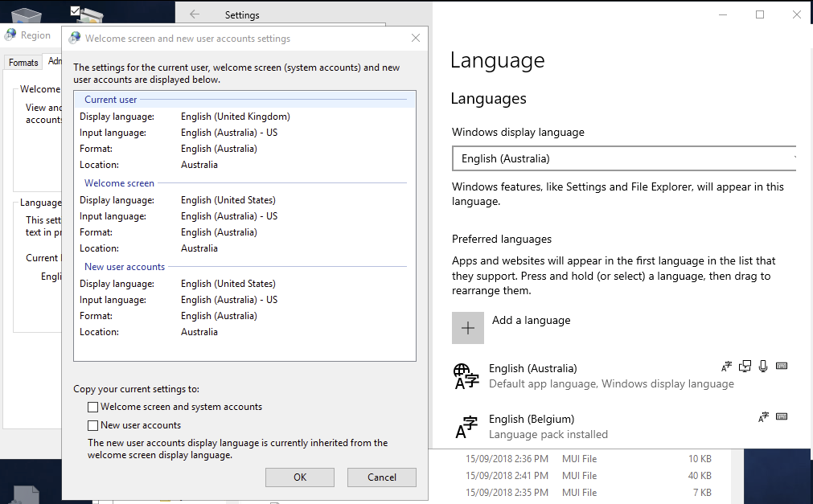The height and width of the screenshot is (504, 813).
Task: Click Current user Location value Australia
Action: click(199, 165)
